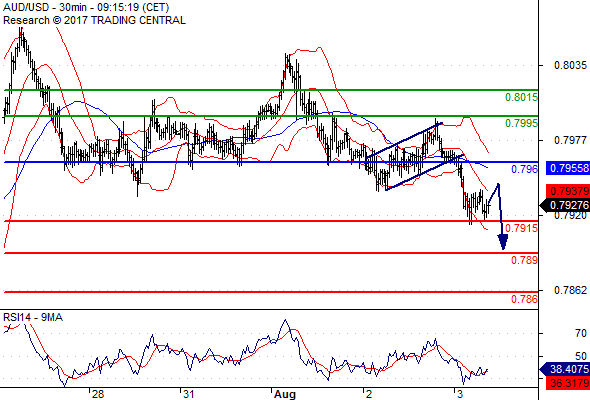Screen dimensions: 590x400
Task: Click the 0.786 red support label
Action: [524, 300]
